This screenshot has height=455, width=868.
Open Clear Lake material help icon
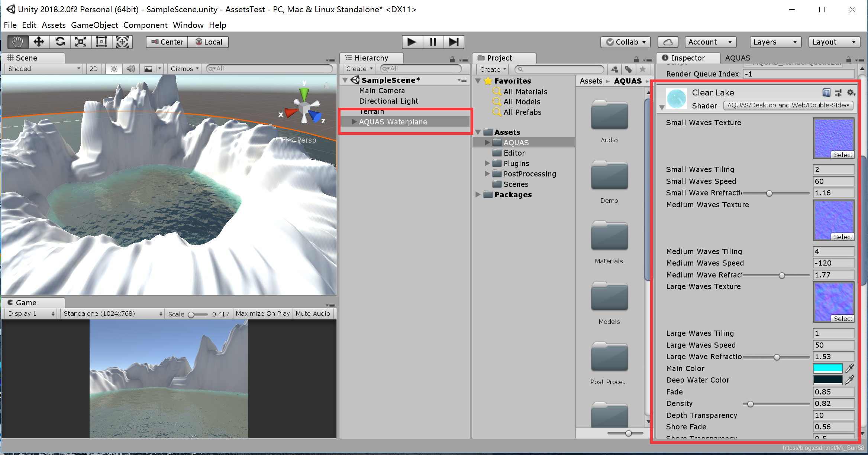coord(826,92)
